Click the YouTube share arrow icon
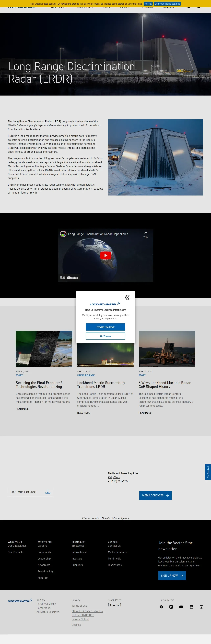Image resolution: width=211 pixels, height=644 pixels. click(x=145, y=233)
